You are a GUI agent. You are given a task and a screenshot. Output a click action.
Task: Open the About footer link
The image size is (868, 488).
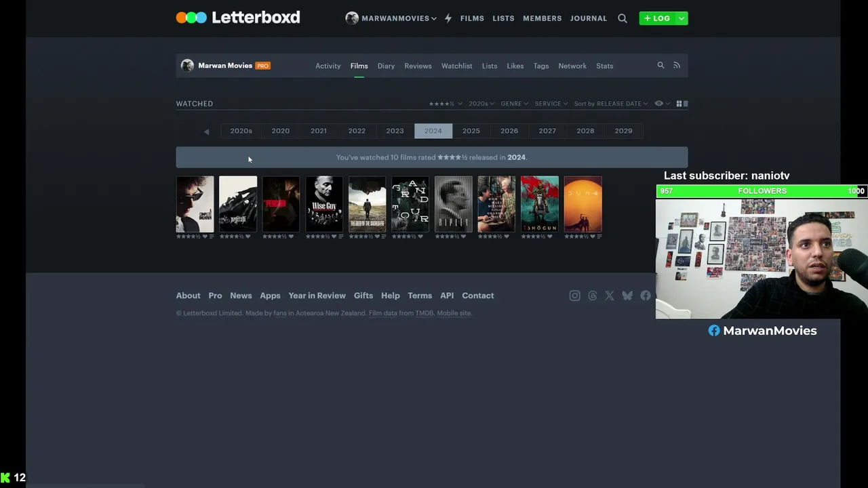188,296
